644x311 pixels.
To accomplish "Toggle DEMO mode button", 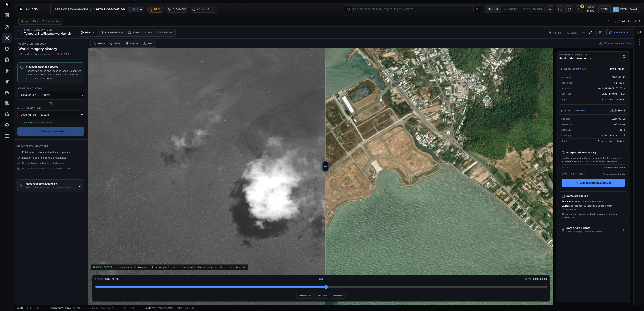I will [604, 9].
